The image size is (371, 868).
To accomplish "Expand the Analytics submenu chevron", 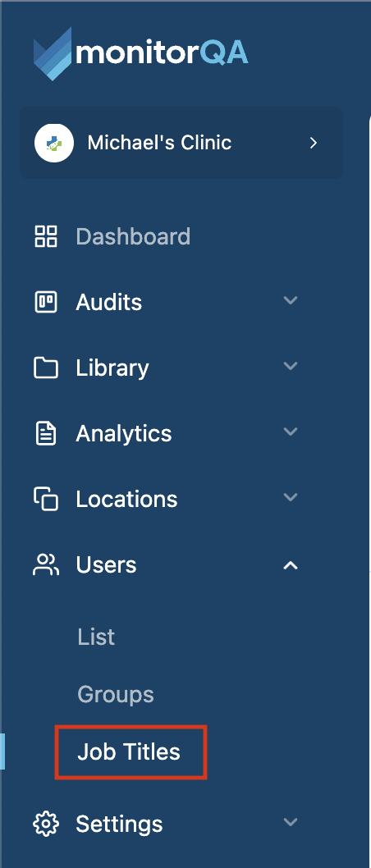I will [x=291, y=432].
